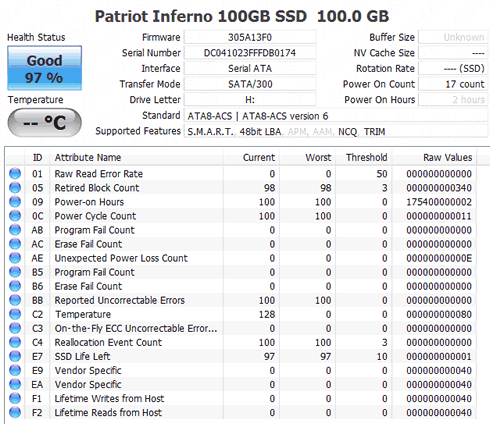The image size is (490, 424).
Task: Click the status circle in the EA row
Action: tap(15, 384)
